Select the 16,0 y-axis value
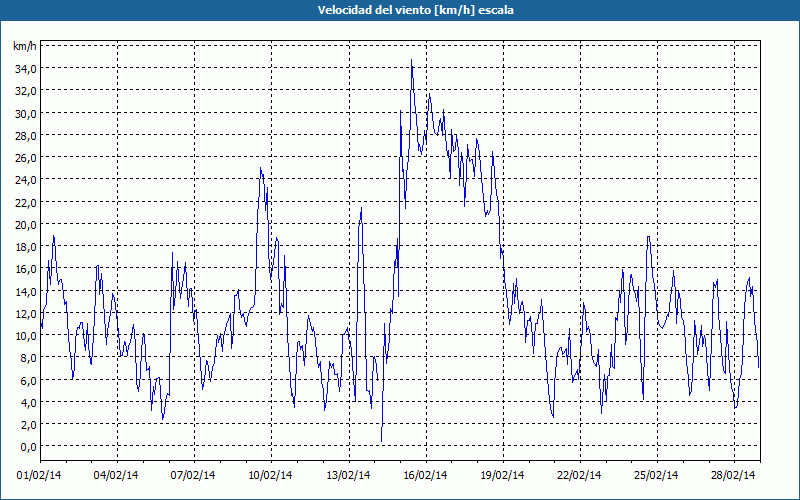This screenshot has height=500, width=800. click(x=24, y=268)
